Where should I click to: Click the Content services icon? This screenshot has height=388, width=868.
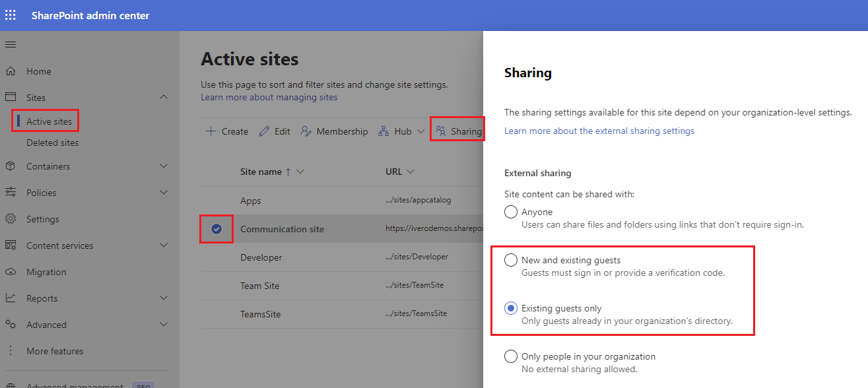coord(11,245)
